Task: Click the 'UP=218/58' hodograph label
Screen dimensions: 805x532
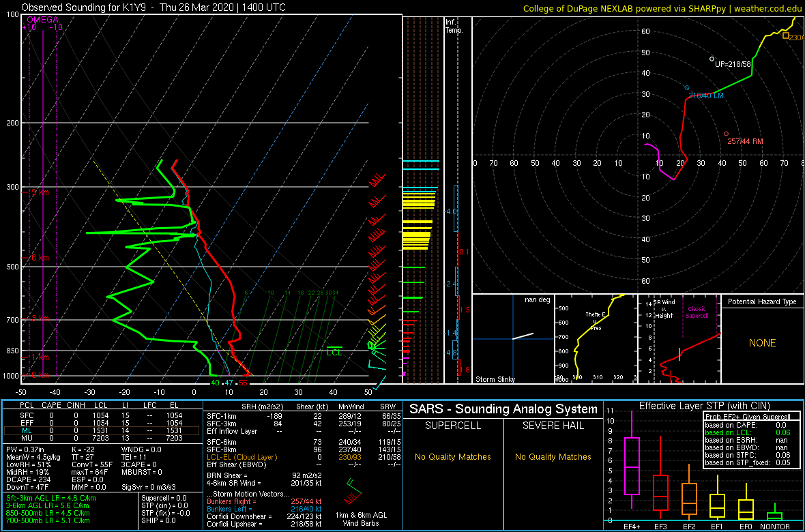Action: coord(733,64)
